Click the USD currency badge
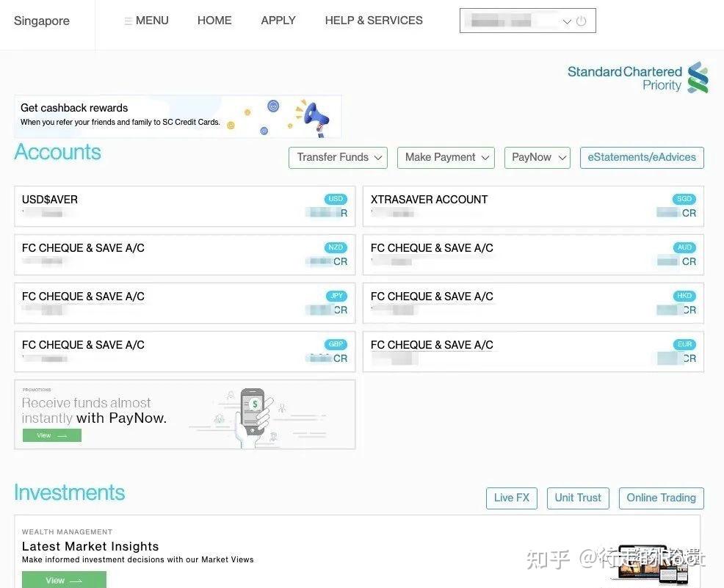 (x=336, y=199)
